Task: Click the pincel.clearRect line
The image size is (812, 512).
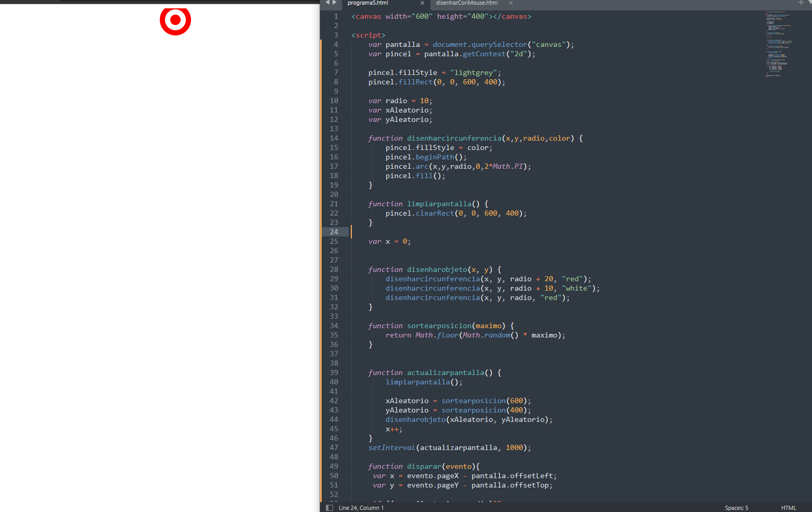Action: [456, 213]
